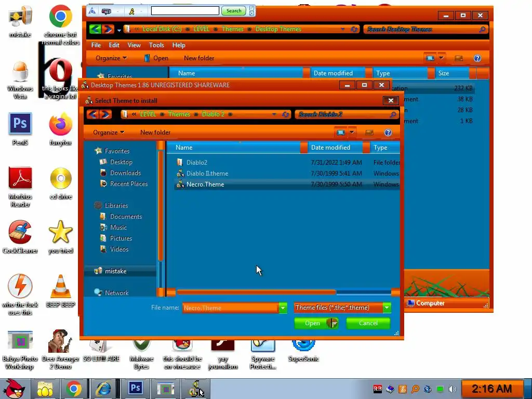Click New folder in Select Theme dialog

coord(155,132)
